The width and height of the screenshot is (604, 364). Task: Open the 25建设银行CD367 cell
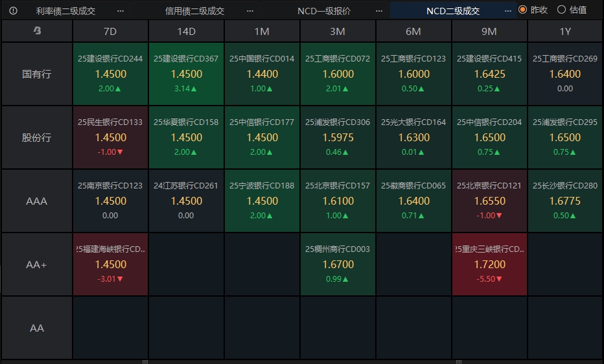point(186,74)
